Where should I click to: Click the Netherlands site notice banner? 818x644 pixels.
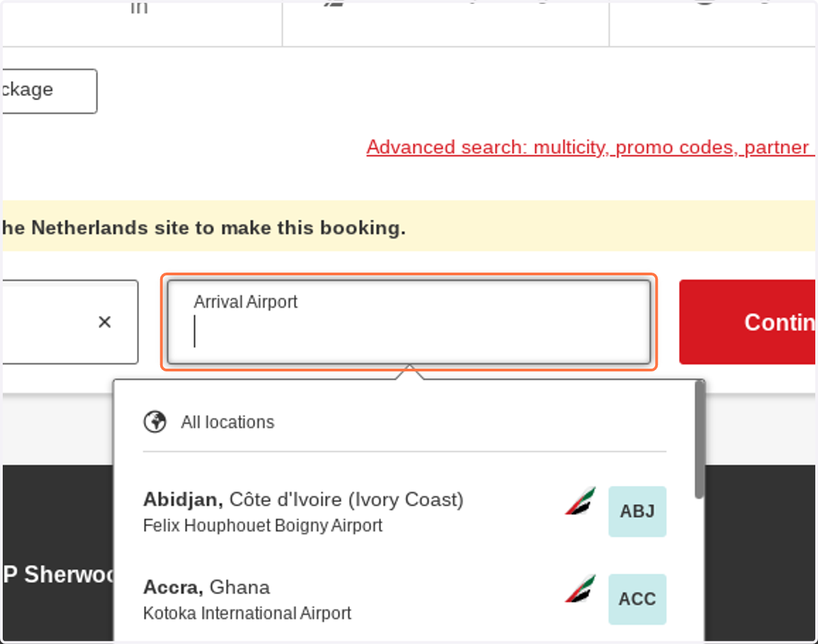[x=409, y=226]
